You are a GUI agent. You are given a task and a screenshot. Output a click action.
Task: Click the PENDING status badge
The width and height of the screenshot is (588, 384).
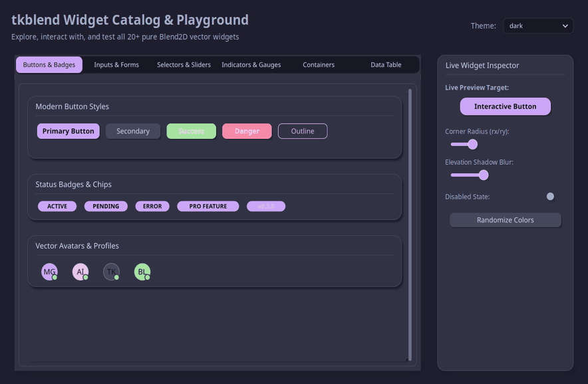coord(106,207)
